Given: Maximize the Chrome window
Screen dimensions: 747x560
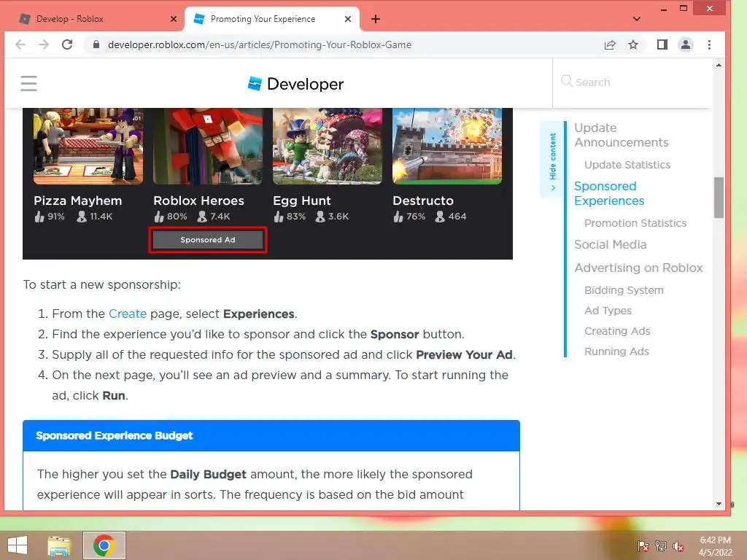Looking at the screenshot, I should [x=684, y=8].
